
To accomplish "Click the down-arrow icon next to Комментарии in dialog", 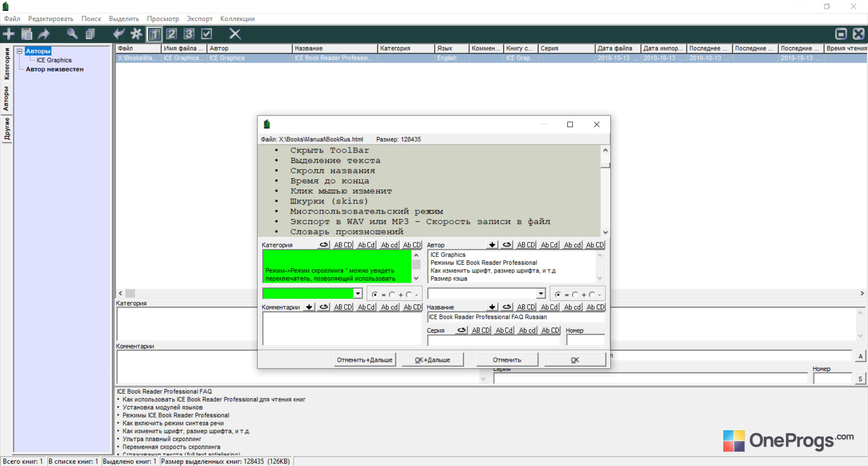I will click(309, 307).
